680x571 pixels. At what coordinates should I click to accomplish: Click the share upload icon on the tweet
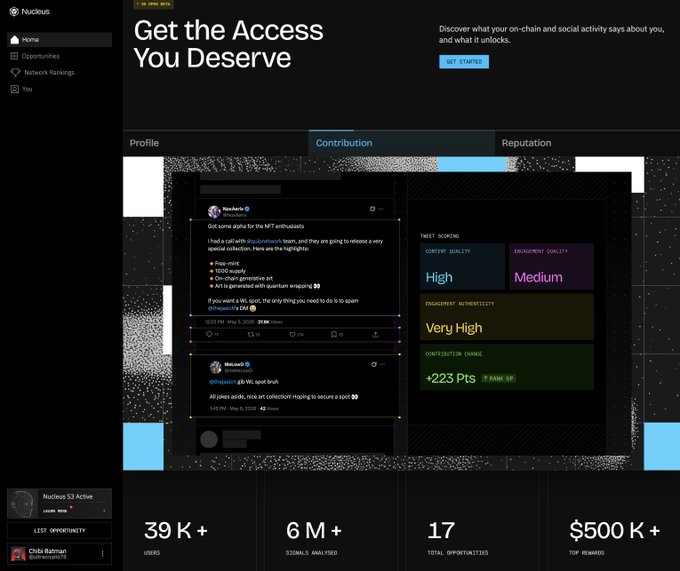(x=376, y=334)
